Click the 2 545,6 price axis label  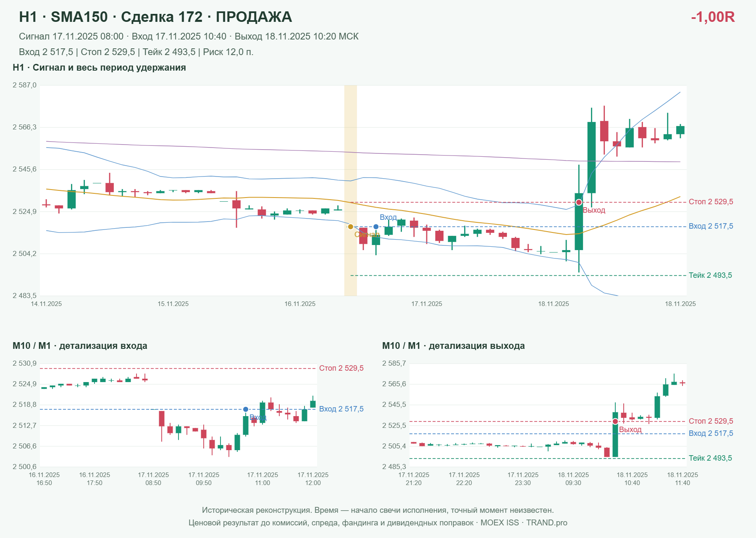tap(24, 169)
